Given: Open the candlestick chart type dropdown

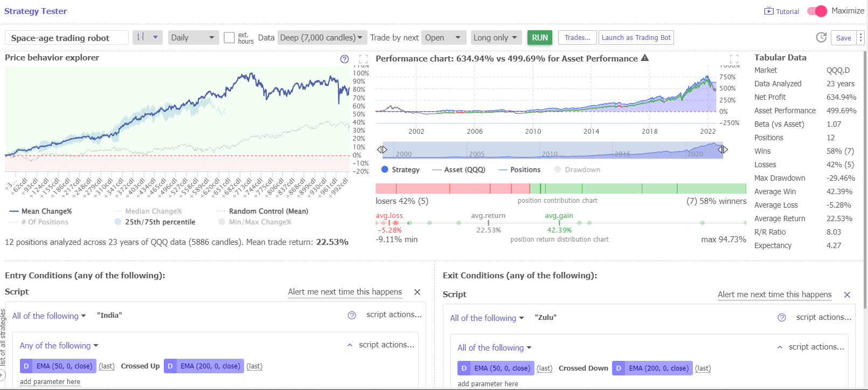Looking at the screenshot, I should [148, 37].
